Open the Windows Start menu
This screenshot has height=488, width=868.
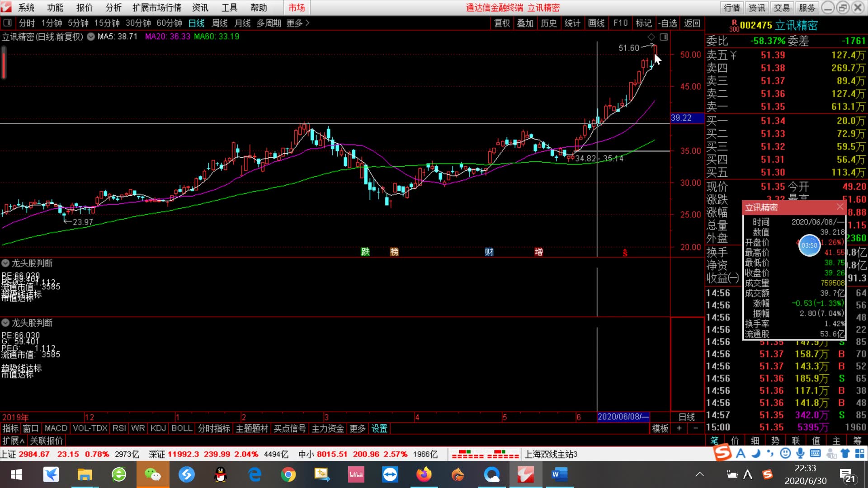pyautogui.click(x=16, y=474)
